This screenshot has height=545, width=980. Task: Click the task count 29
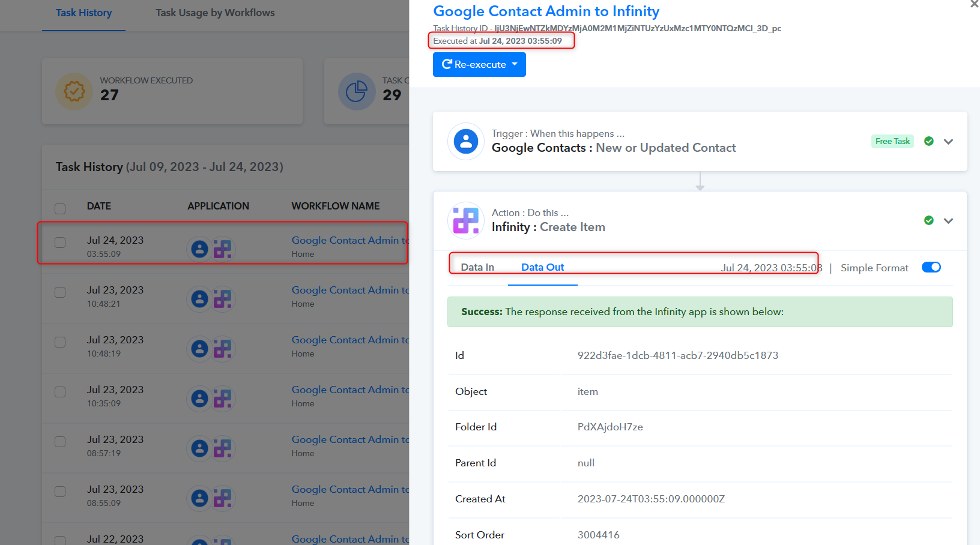392,95
